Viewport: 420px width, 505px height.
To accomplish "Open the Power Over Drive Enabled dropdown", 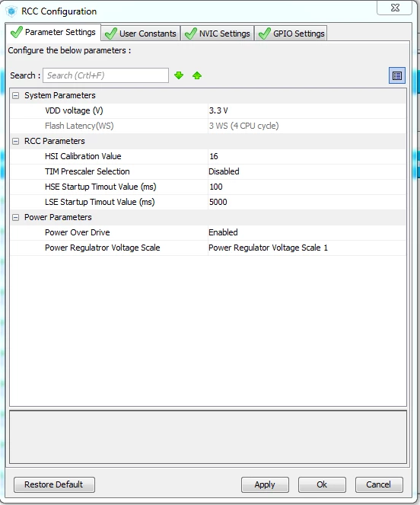I will click(307, 232).
